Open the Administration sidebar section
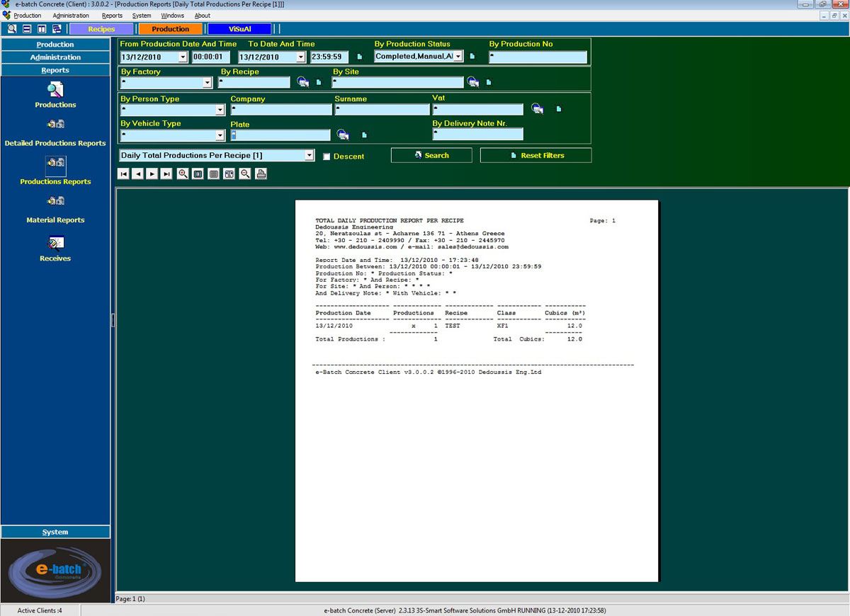Viewport: 850px width, 616px height. [x=55, y=57]
